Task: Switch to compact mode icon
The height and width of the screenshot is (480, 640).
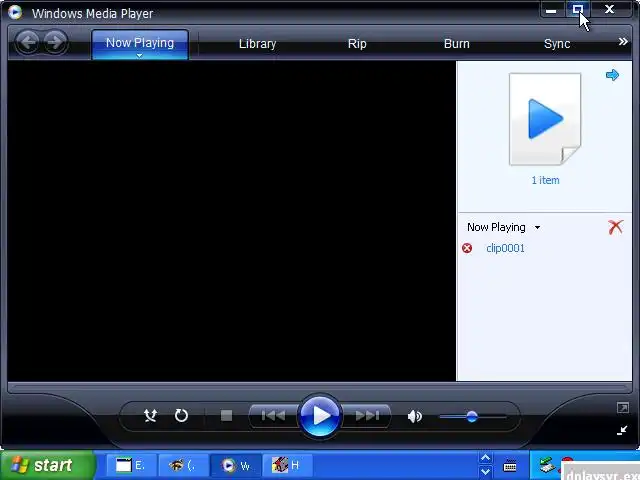Action: (x=622, y=430)
